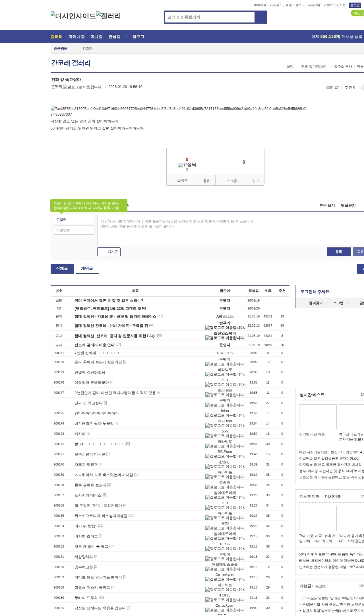Click the search button beside the search box
The width and height of the screenshot is (364, 615).
[x=261, y=17]
